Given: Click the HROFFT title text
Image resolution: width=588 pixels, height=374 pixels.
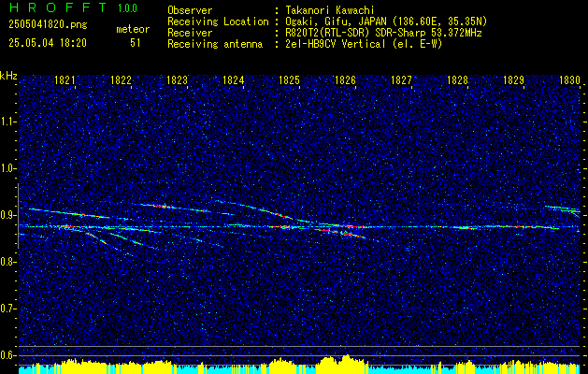Looking at the screenshot, I should pyautogui.click(x=59, y=7).
